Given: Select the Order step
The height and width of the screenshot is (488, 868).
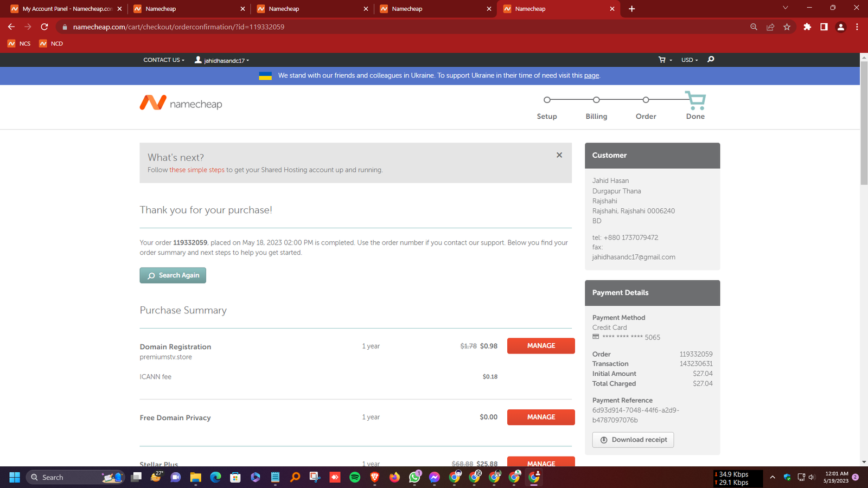Looking at the screenshot, I should point(646,107).
